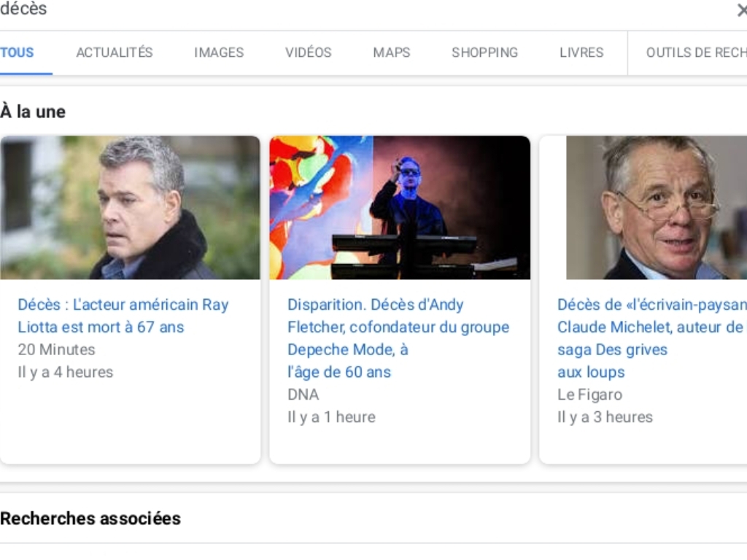
Task: Go to the VIDÉOS tab
Action: [x=309, y=52]
